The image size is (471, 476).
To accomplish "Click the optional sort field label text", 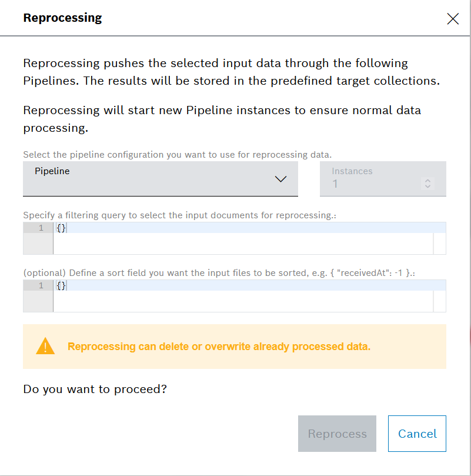I will (226, 273).
